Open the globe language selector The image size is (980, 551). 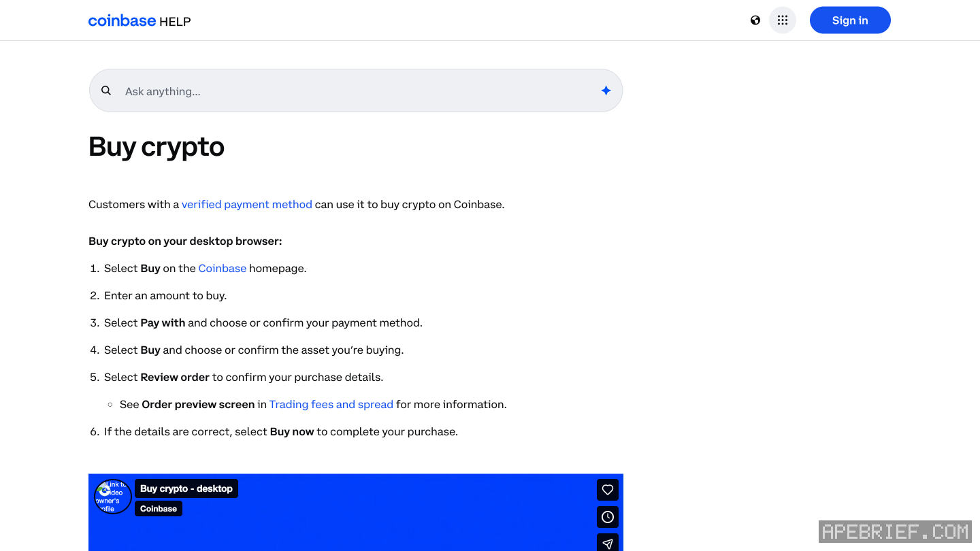coord(755,20)
